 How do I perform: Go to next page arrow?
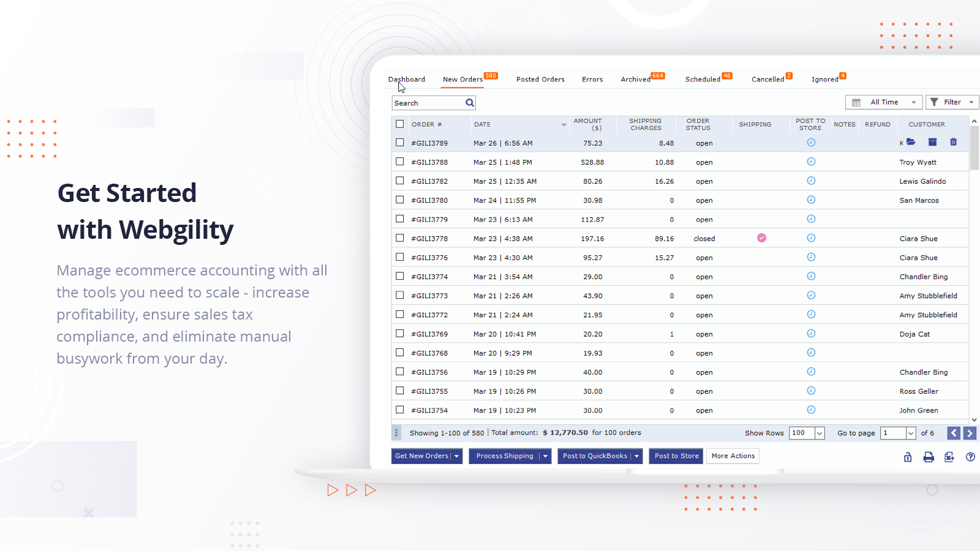(970, 433)
